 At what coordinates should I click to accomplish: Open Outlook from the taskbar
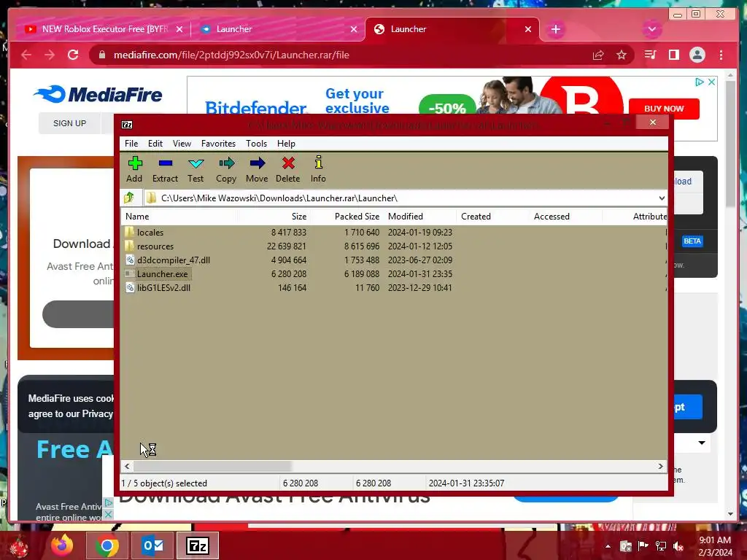152,545
